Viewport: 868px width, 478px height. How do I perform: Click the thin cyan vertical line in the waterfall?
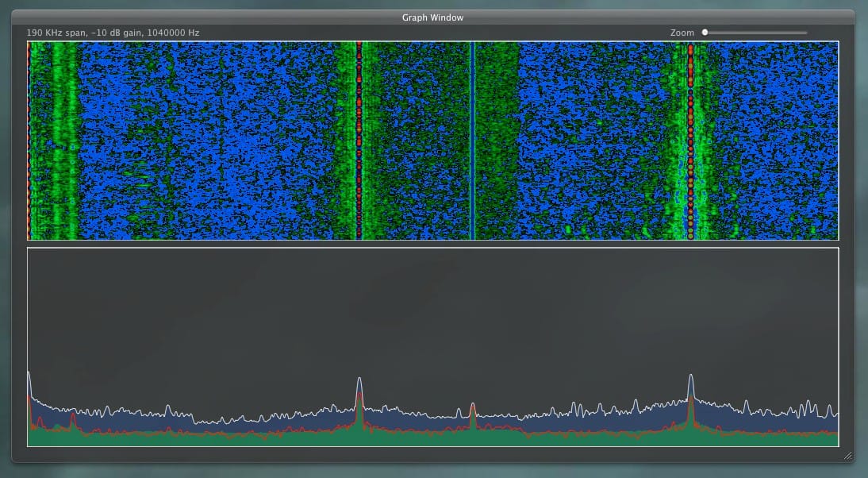(473, 141)
